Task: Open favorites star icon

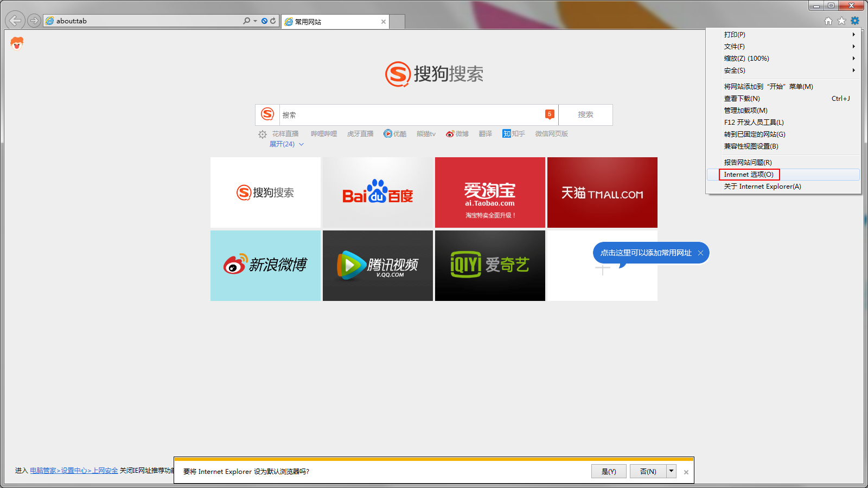Action: [x=841, y=21]
